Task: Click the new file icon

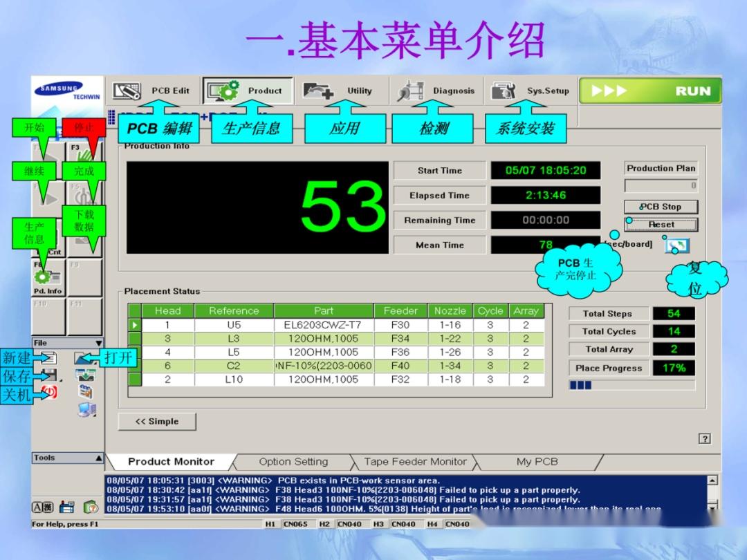Action: [x=48, y=357]
